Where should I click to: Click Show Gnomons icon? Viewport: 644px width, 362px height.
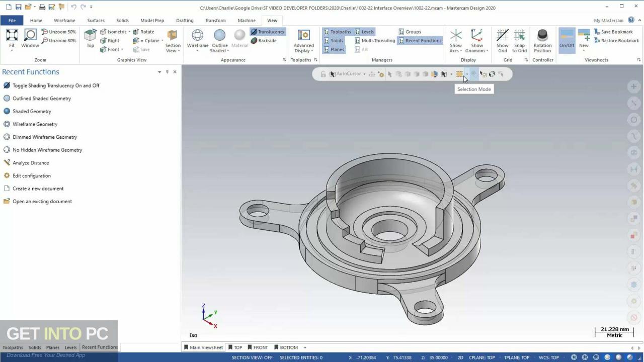[x=477, y=40]
